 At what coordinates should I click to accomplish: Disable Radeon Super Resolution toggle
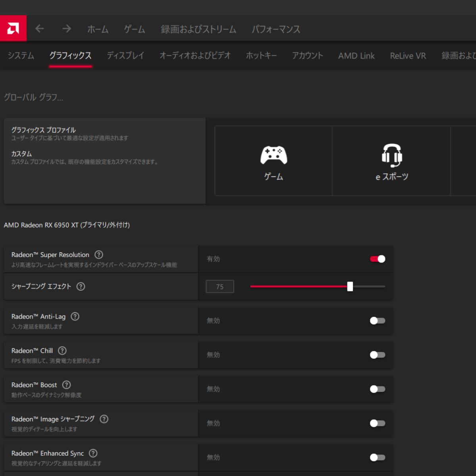click(378, 259)
